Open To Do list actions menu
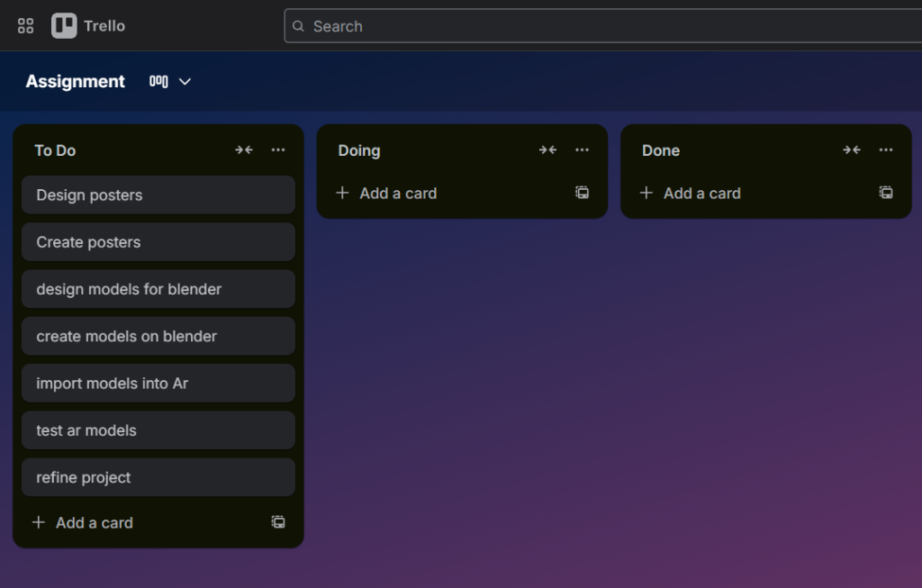 pyautogui.click(x=278, y=150)
